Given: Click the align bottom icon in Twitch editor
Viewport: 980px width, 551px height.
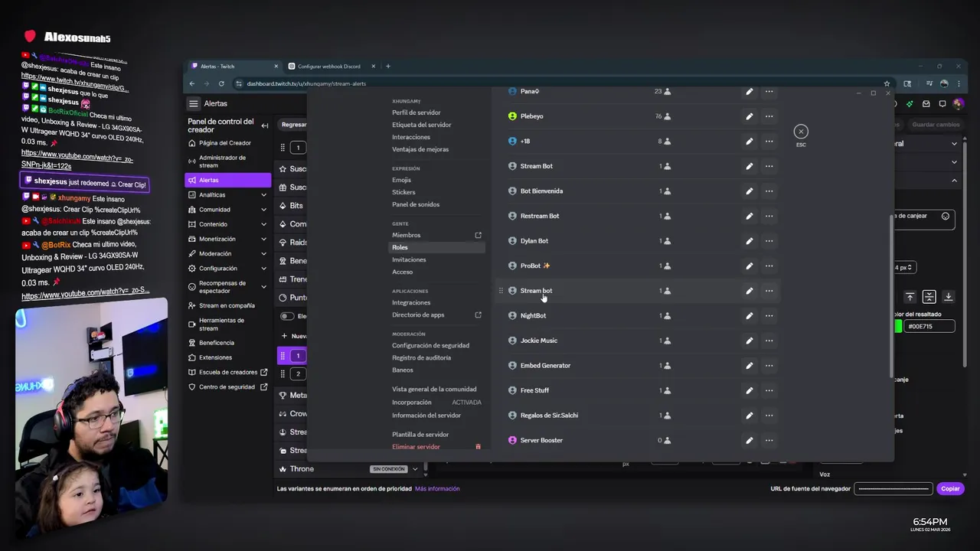Looking at the screenshot, I should (x=948, y=297).
